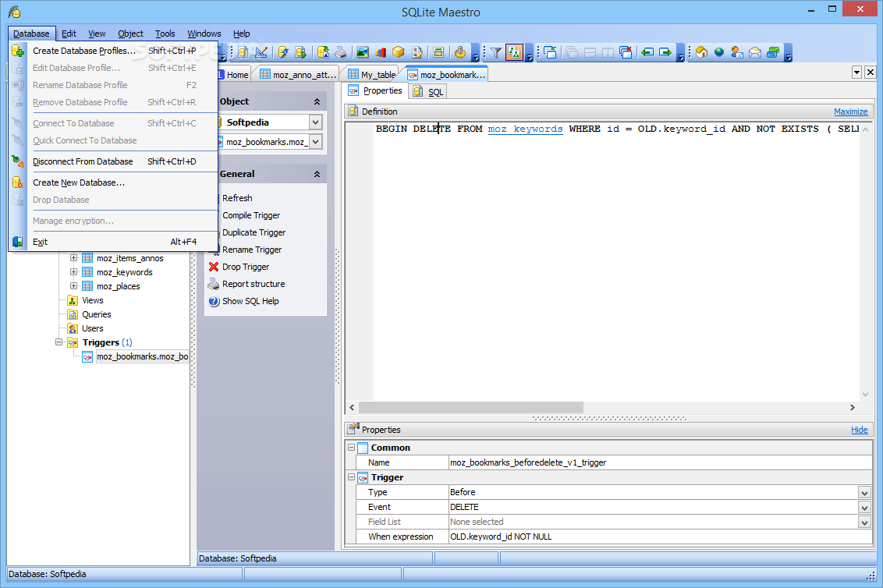Click the lightning script toolbar icon
This screenshot has width=883, height=588.
[x=282, y=52]
